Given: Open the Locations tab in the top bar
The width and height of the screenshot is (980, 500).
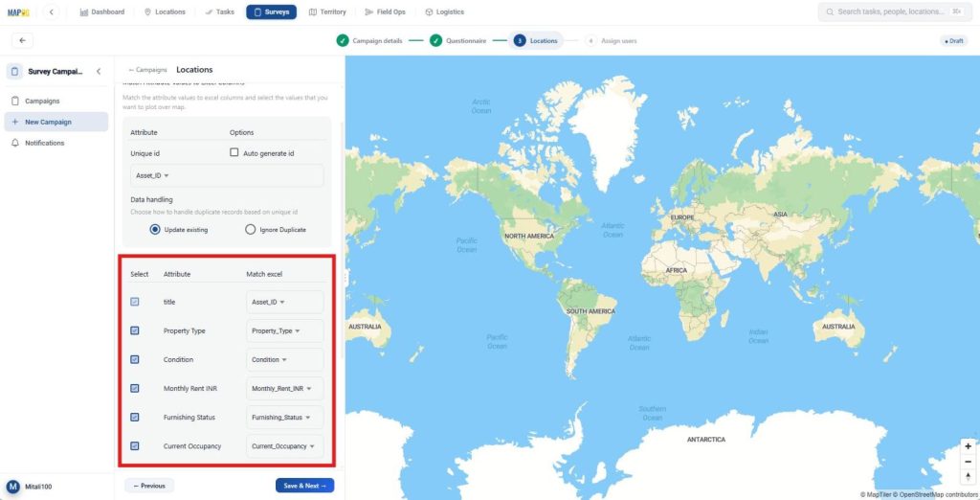Looking at the screenshot, I should 165,11.
